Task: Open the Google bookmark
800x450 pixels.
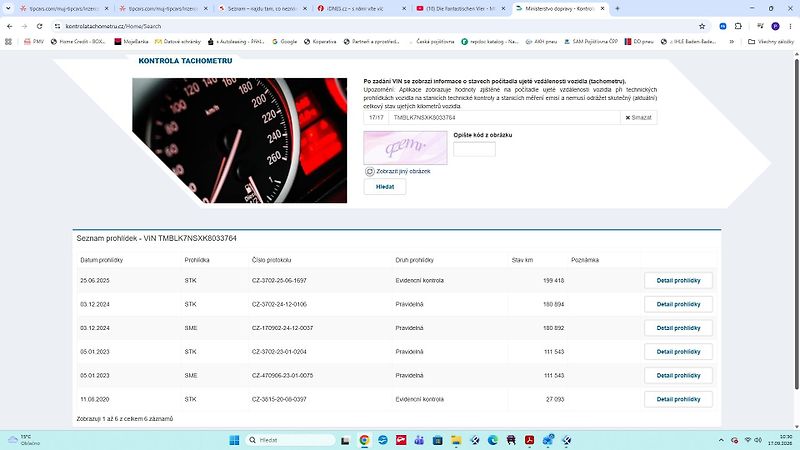Action: [x=284, y=41]
